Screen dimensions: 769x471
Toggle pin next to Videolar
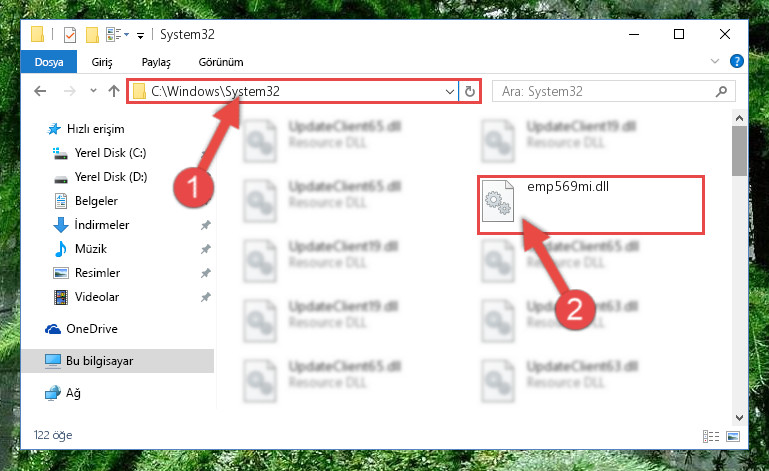(x=205, y=297)
